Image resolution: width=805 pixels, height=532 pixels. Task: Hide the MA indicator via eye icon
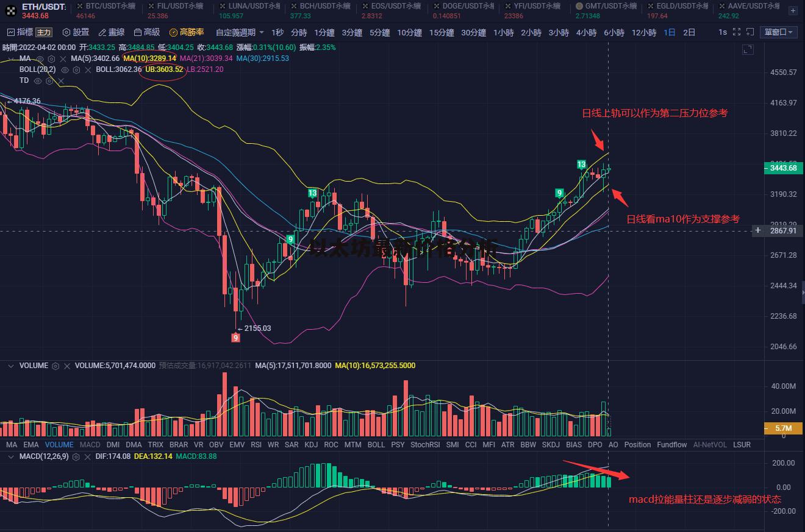(x=40, y=59)
